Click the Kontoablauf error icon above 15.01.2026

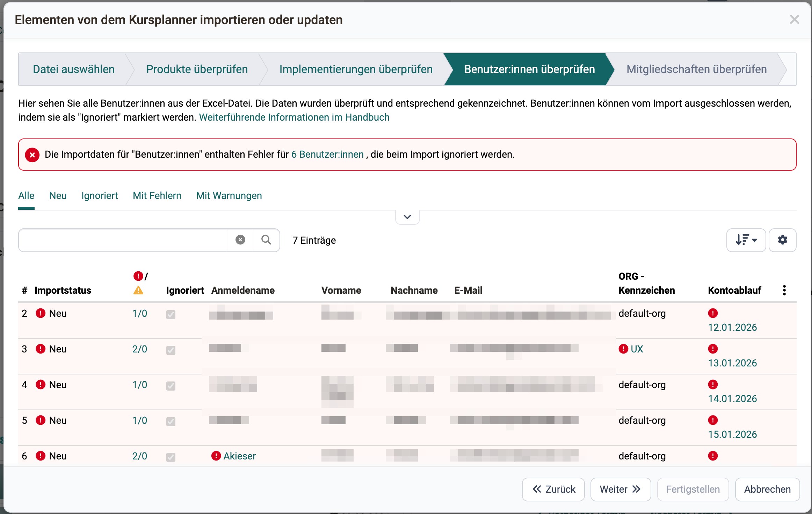[713, 420]
